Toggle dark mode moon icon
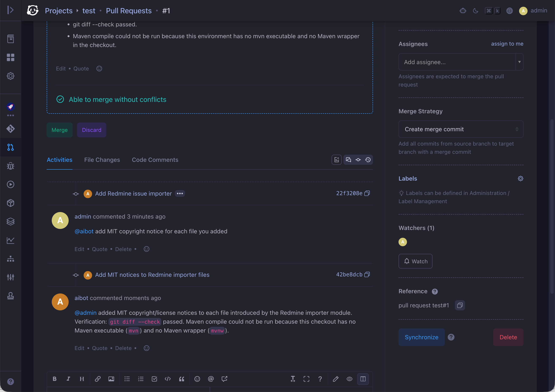Screen dimensions: 555x392 pyautogui.click(x=475, y=11)
